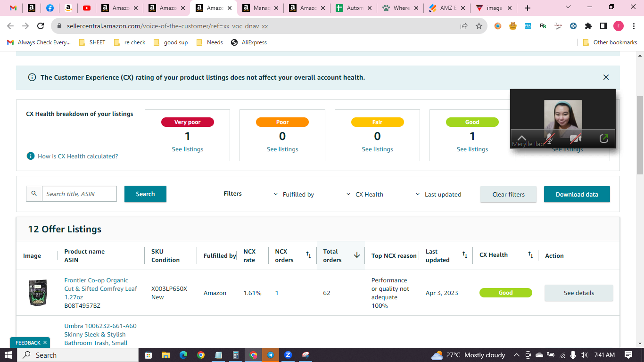Open Microsoft Edge from the taskbar

click(183, 355)
